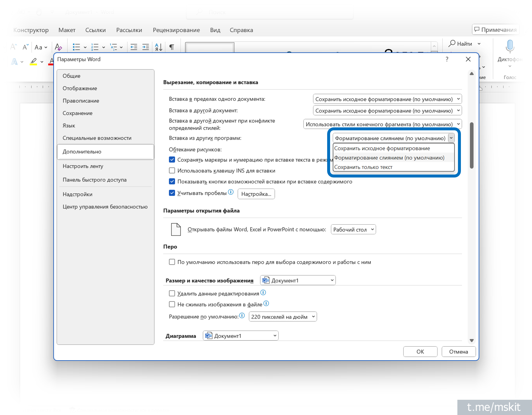This screenshot has height=415, width=532.
Task: Click the dialog scroll down arrow
Action: click(x=471, y=340)
